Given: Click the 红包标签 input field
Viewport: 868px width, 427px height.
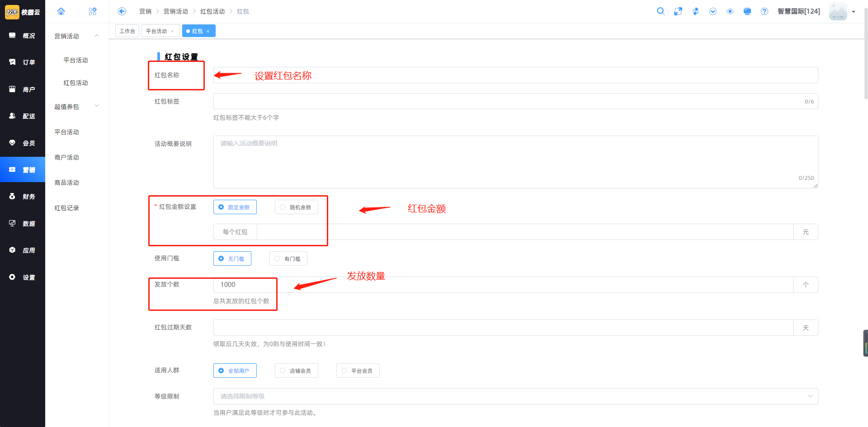Looking at the screenshot, I should pyautogui.click(x=506, y=101).
